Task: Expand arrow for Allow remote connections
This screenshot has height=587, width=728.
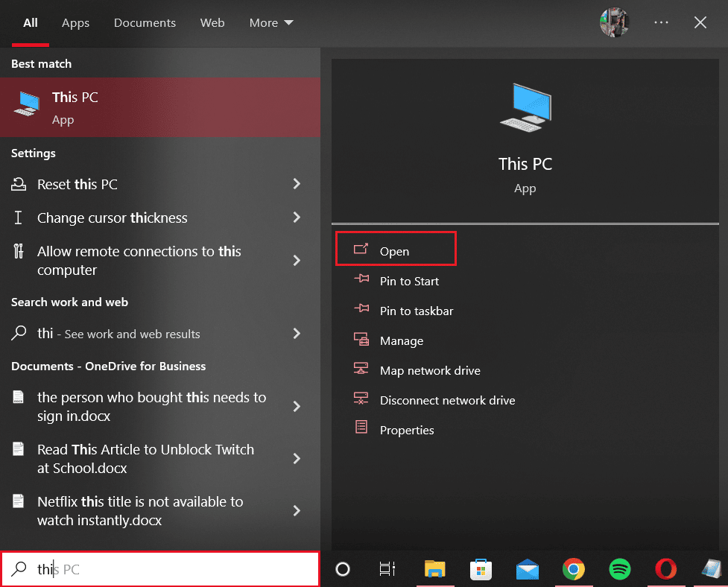Action: tap(297, 260)
